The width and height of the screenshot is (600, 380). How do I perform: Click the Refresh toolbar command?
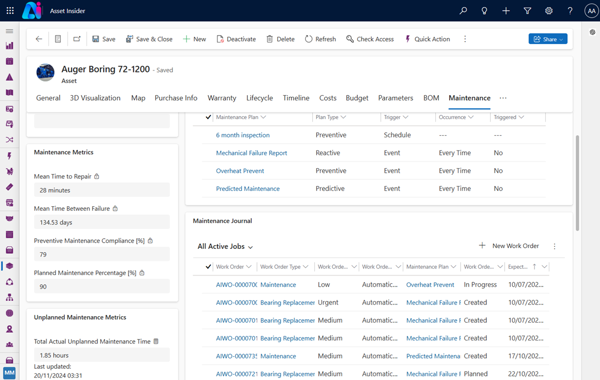click(x=320, y=39)
